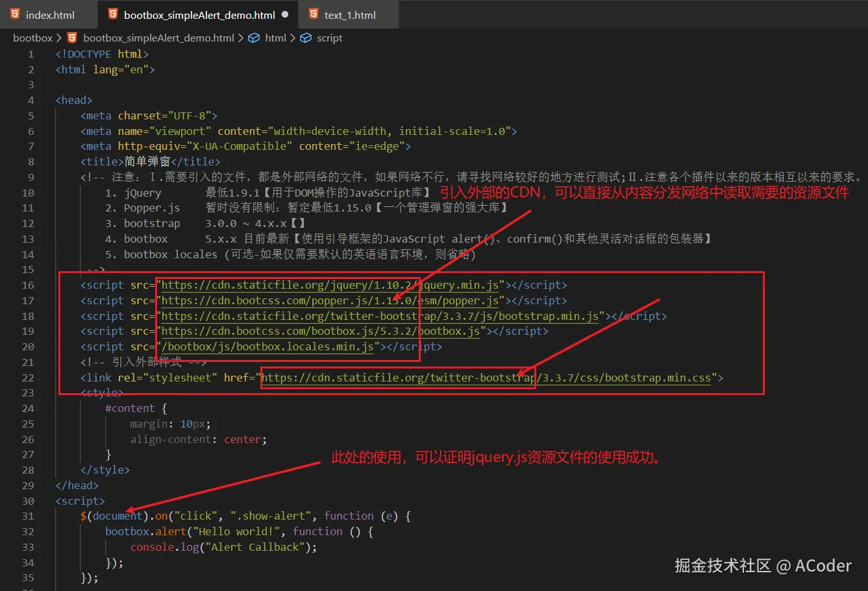Screen dimensions: 868x591
Task: Select the script symbol in breadcrumb
Action: [329, 38]
